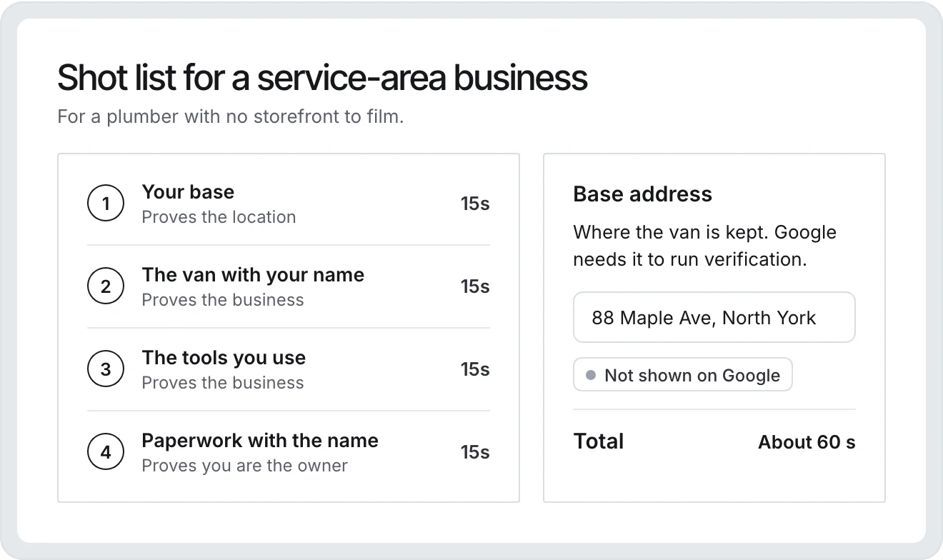
Task: Click the "Shot list for a service-area business" heading
Action: (x=322, y=78)
